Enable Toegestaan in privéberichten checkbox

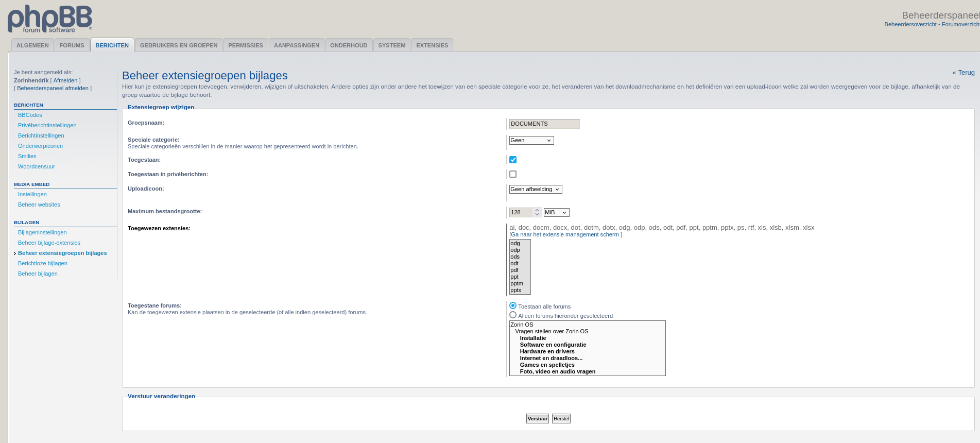(513, 174)
